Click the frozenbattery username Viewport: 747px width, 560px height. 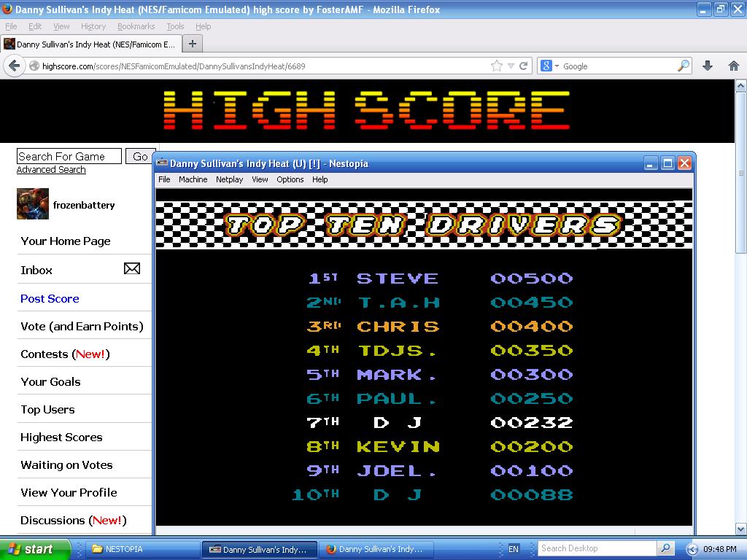pos(84,205)
